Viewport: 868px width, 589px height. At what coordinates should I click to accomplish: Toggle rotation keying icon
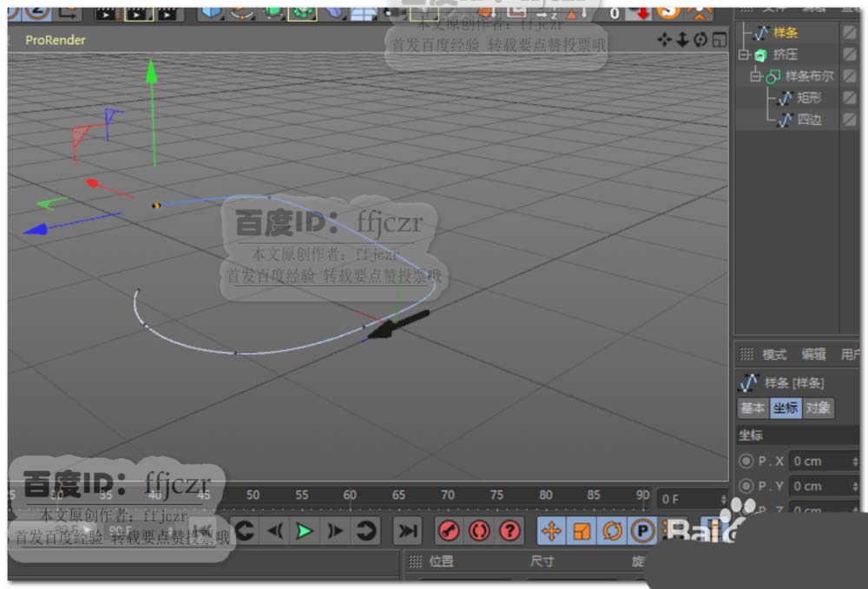pos(612,531)
